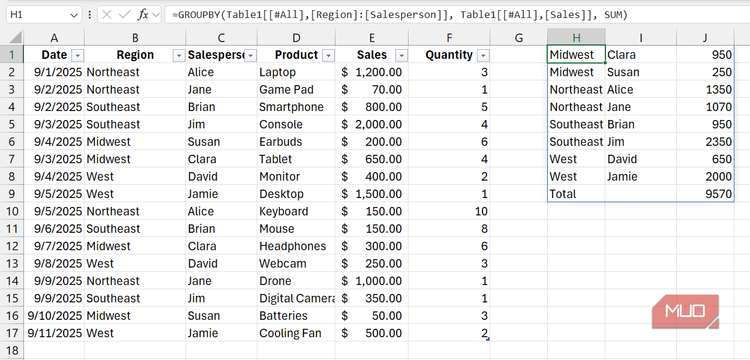The width and height of the screenshot is (750, 360).
Task: Click the Cooling Fan product cell
Action: pos(297,333)
